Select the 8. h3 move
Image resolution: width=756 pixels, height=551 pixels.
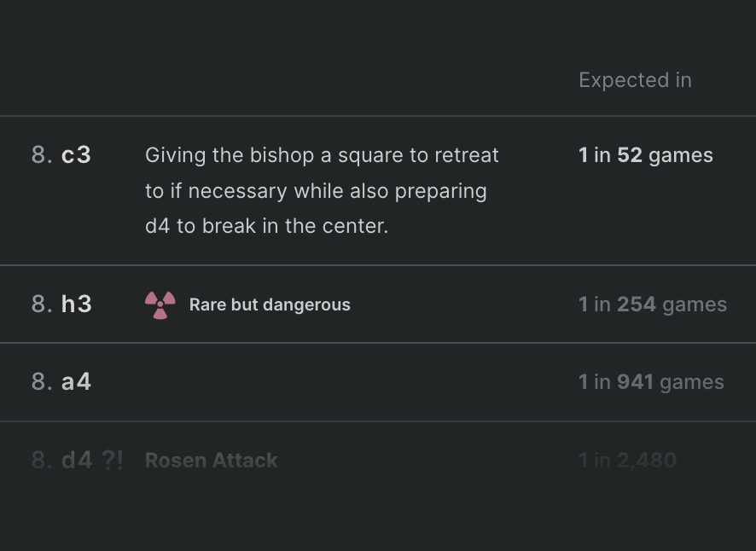click(x=61, y=304)
